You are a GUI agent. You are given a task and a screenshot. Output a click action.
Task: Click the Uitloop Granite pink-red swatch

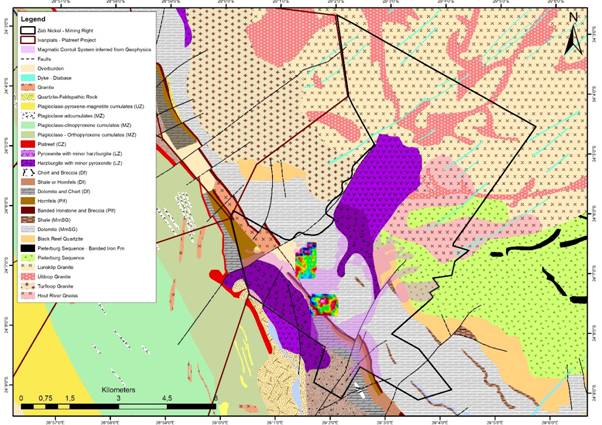click(x=28, y=276)
